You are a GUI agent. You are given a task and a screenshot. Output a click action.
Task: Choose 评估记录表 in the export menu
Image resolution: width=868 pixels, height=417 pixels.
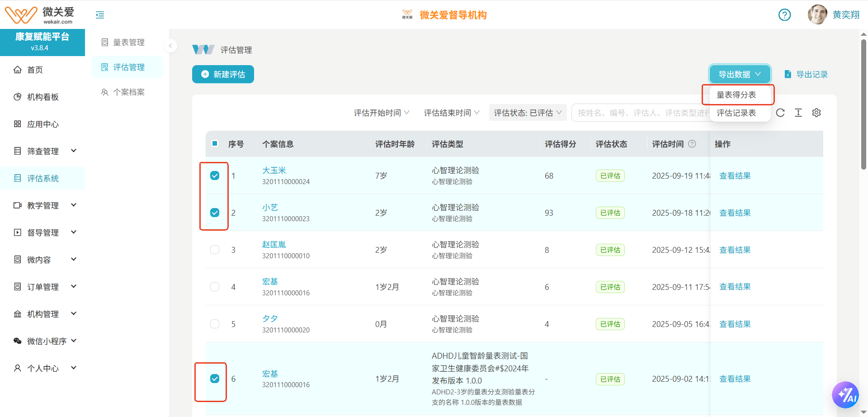(736, 113)
